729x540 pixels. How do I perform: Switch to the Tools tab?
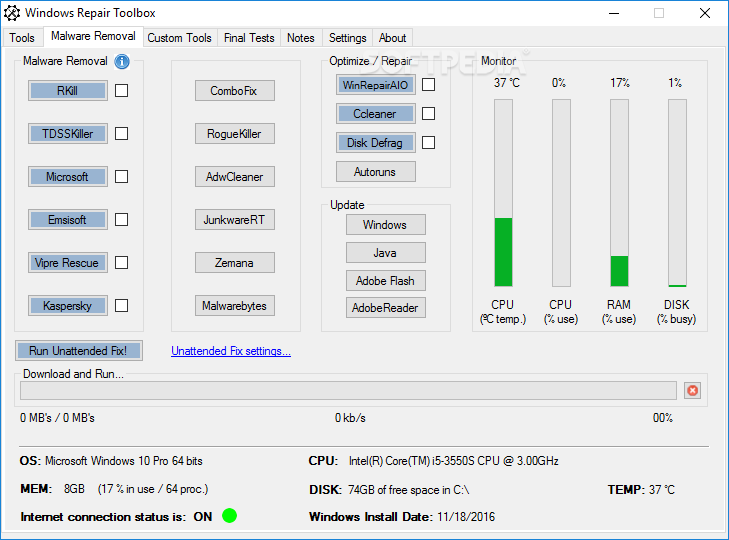[x=22, y=38]
